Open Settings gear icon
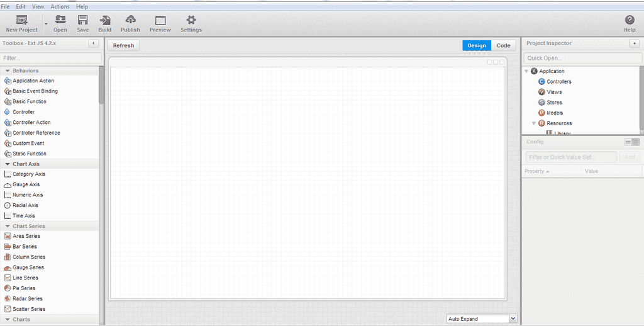 191,20
